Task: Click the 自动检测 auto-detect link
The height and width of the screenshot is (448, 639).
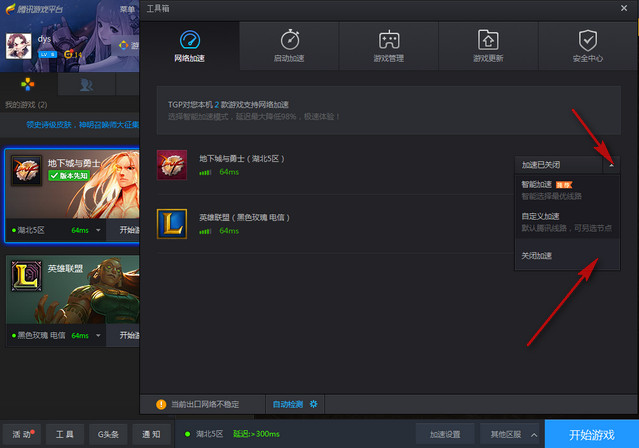Action: (x=289, y=404)
